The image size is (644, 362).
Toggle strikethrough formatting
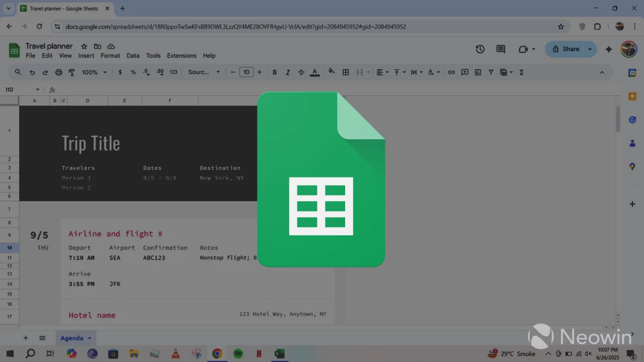pos(301,72)
